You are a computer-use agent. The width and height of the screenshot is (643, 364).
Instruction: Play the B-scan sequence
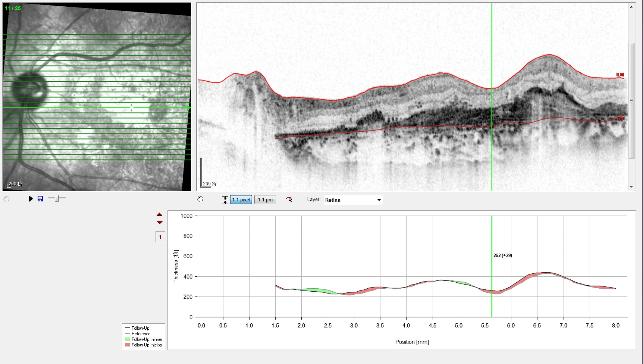[31, 199]
